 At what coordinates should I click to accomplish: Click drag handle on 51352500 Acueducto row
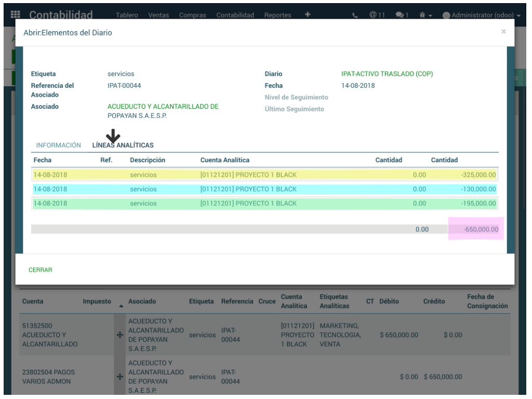pos(120,336)
